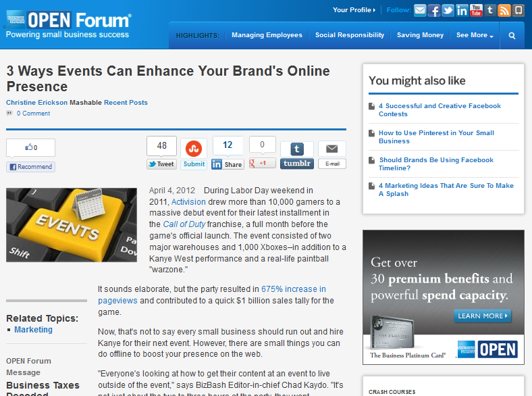This screenshot has width=532, height=396.
Task: Click the Mashable source label
Action: [86, 103]
